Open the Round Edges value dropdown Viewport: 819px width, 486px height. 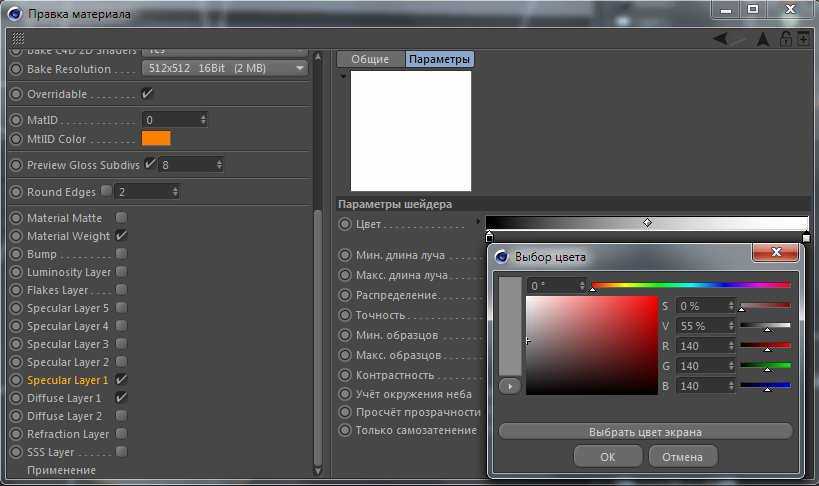pyautogui.click(x=147, y=192)
